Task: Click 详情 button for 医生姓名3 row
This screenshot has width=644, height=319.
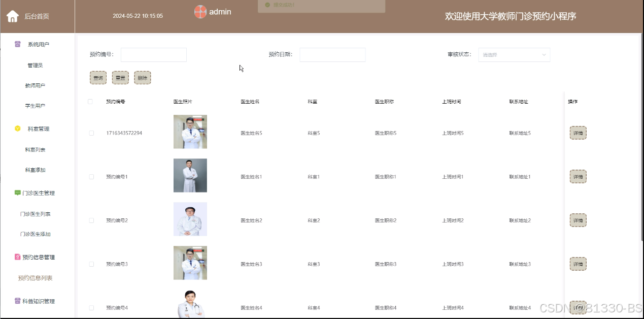Action: (x=578, y=264)
